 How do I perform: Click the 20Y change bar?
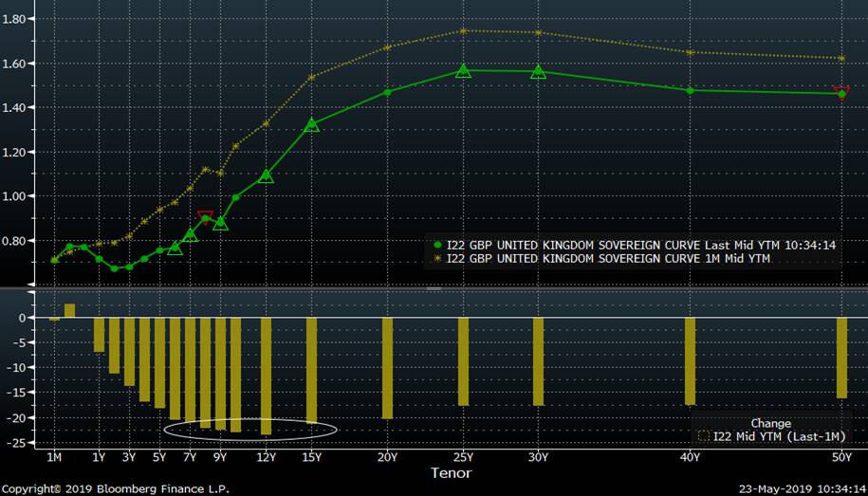(x=387, y=368)
